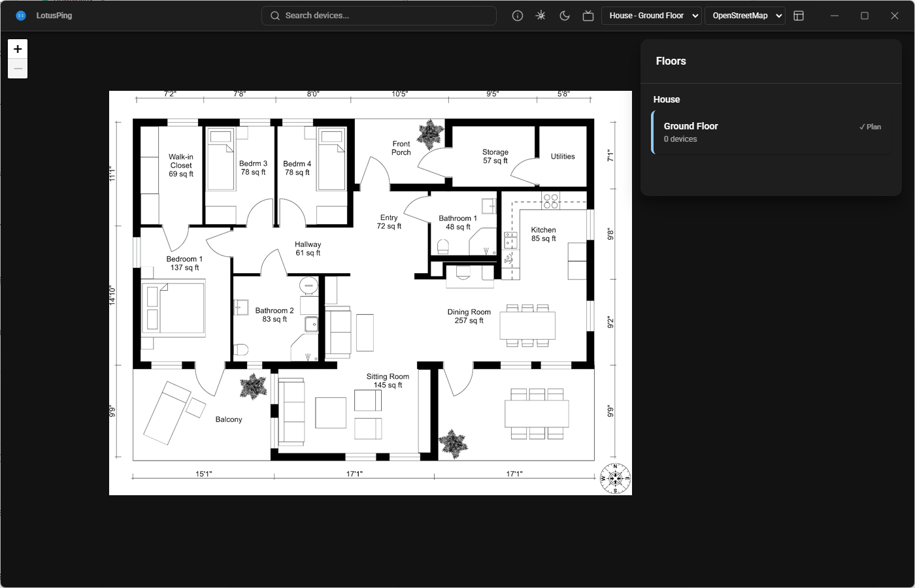Expand the map provider selector chevron
Image resolution: width=915 pixels, height=588 pixels.
[780, 15]
